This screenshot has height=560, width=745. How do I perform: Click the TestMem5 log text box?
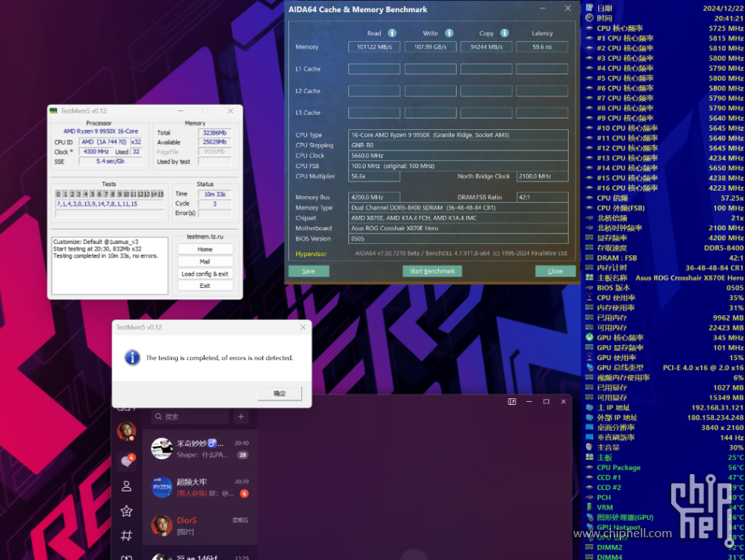click(x=109, y=266)
